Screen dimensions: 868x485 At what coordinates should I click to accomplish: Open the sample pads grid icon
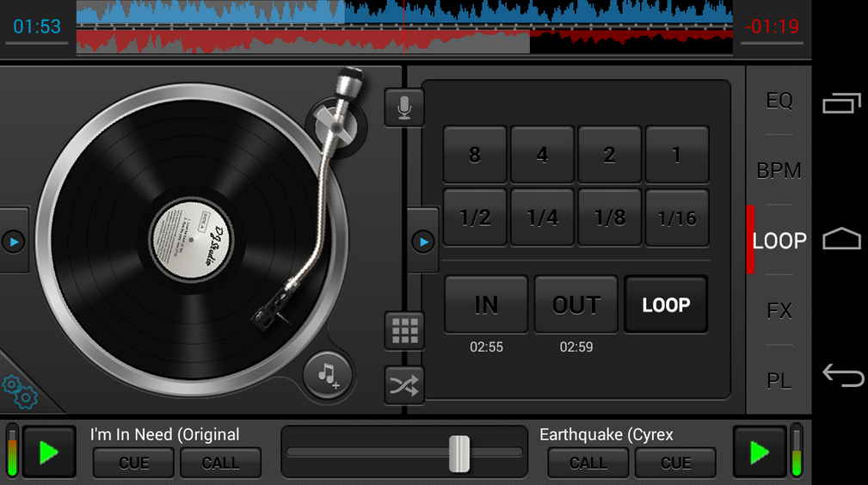pyautogui.click(x=404, y=330)
